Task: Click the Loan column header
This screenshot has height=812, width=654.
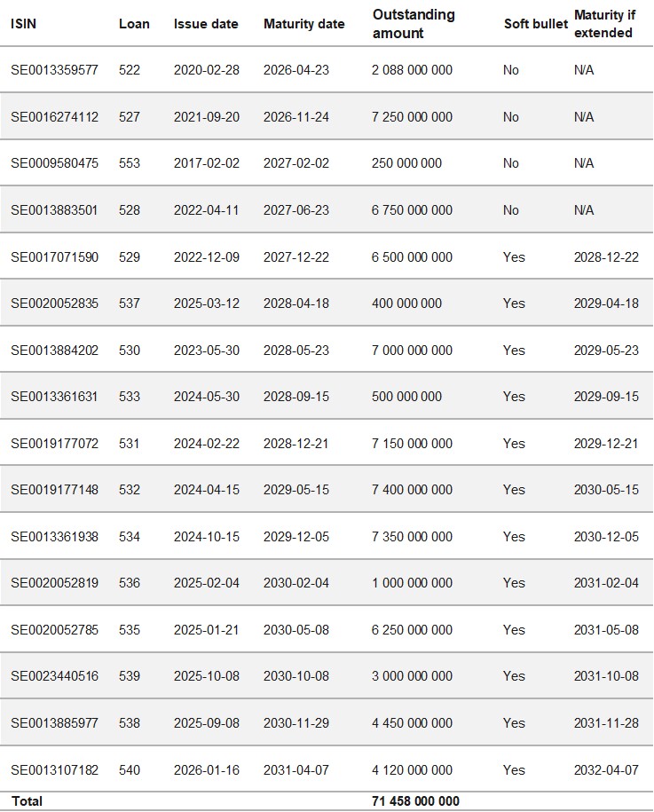Action: [x=134, y=24]
